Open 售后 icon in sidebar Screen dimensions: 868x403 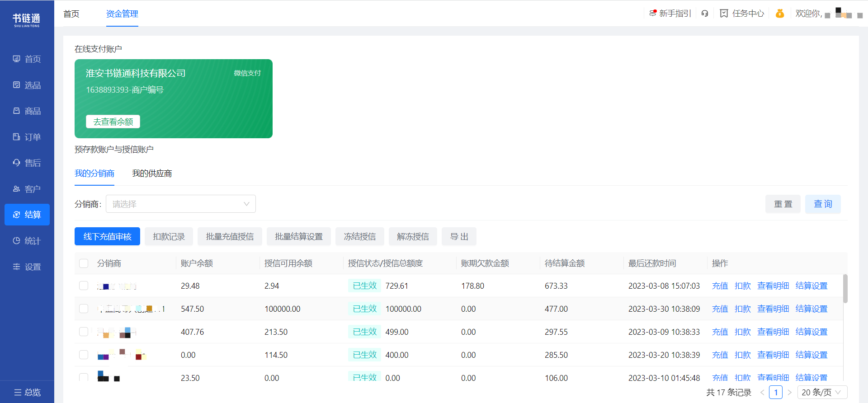17,163
